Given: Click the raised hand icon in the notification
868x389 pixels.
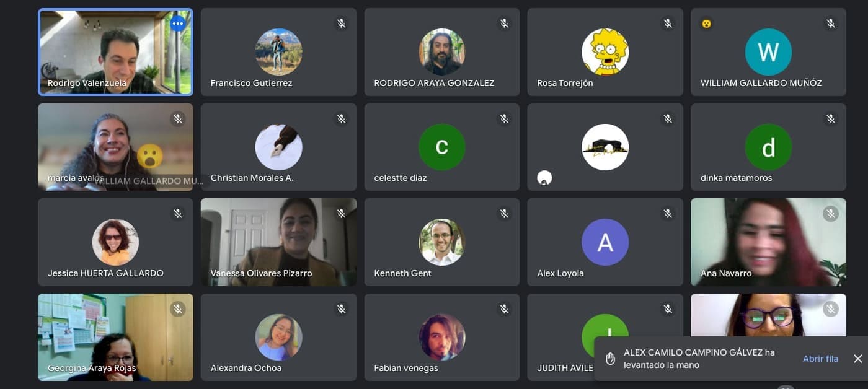Looking at the screenshot, I should [610, 359].
